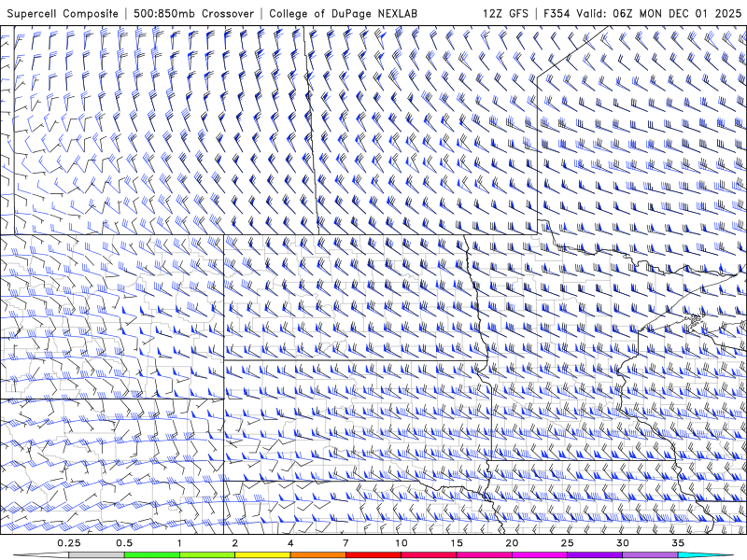The width and height of the screenshot is (747, 560).
Task: Click the 0.5 value on the color scale
Action: [x=124, y=543]
